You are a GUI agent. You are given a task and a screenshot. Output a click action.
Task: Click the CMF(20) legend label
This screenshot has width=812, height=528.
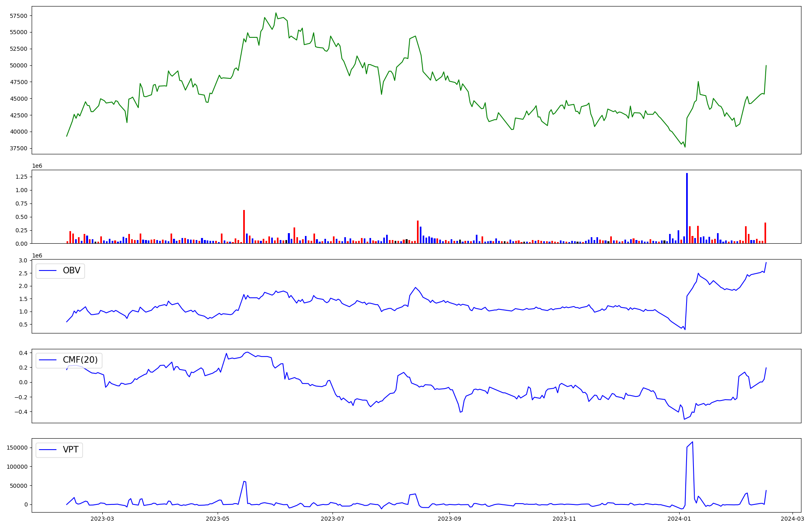[80, 360]
